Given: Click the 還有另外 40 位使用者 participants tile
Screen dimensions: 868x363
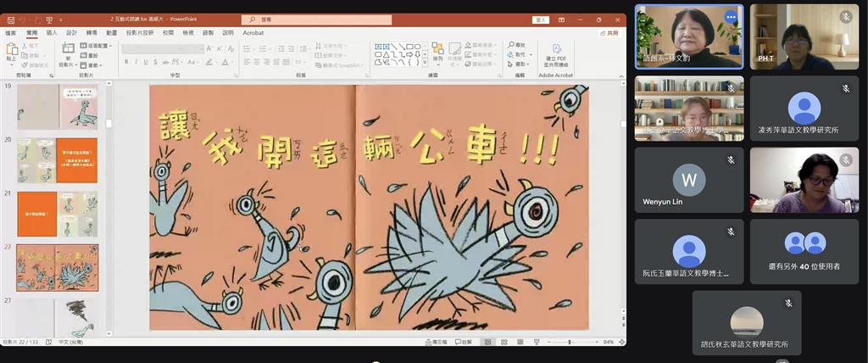Looking at the screenshot, I should 804,252.
